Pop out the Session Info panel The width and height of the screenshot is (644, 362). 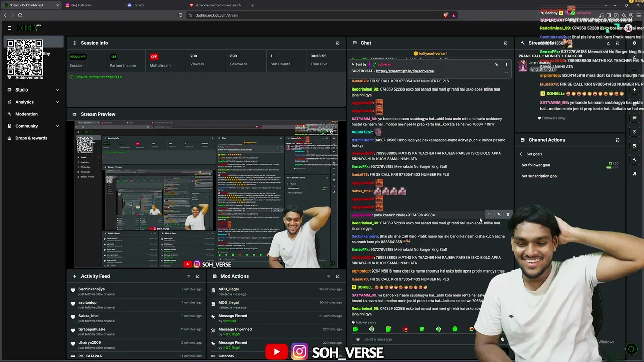(x=338, y=43)
